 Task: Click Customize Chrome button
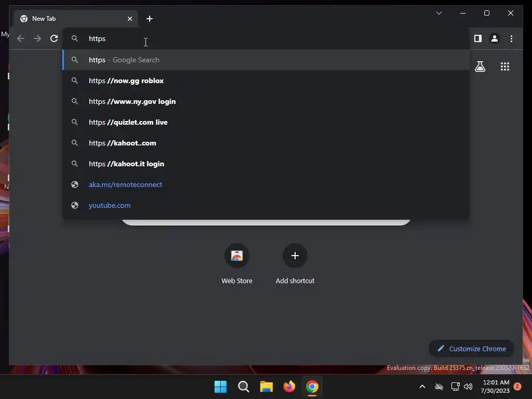pyautogui.click(x=472, y=349)
